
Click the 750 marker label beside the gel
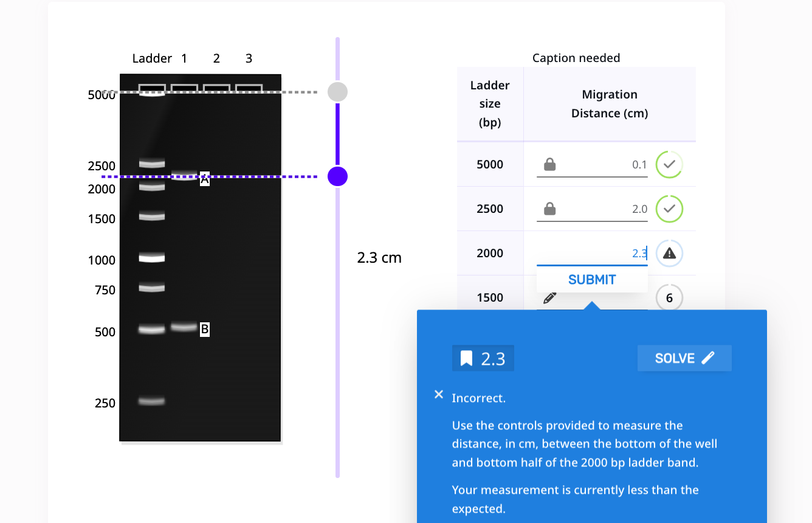point(105,290)
